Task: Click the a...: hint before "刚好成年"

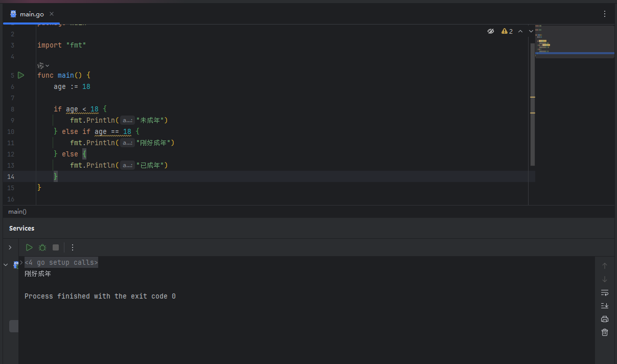Action: [x=127, y=143]
